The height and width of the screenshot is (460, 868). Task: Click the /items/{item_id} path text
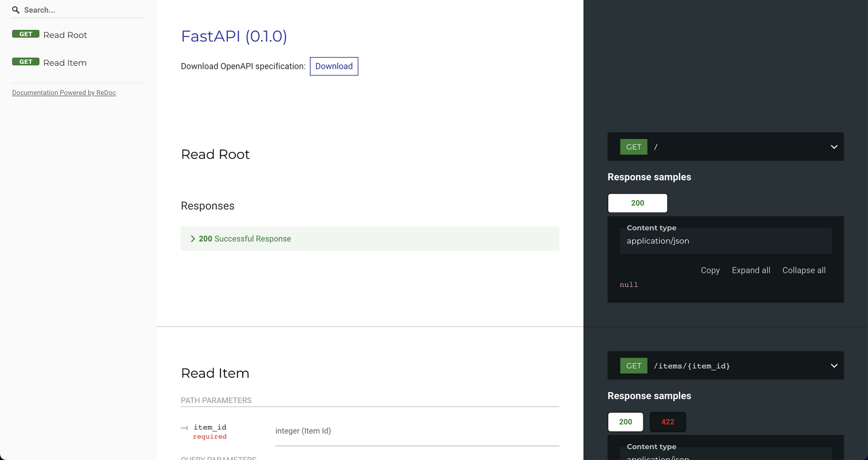tap(692, 366)
